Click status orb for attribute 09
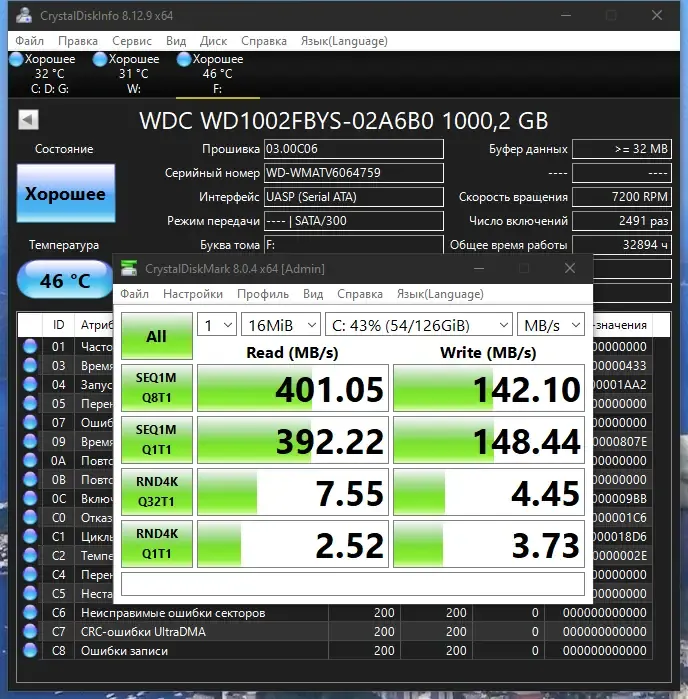Image resolution: width=688 pixels, height=699 pixels. coord(30,441)
